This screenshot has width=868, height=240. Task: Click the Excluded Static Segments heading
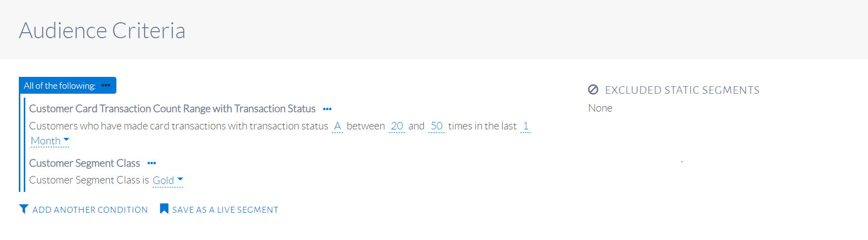(682, 90)
